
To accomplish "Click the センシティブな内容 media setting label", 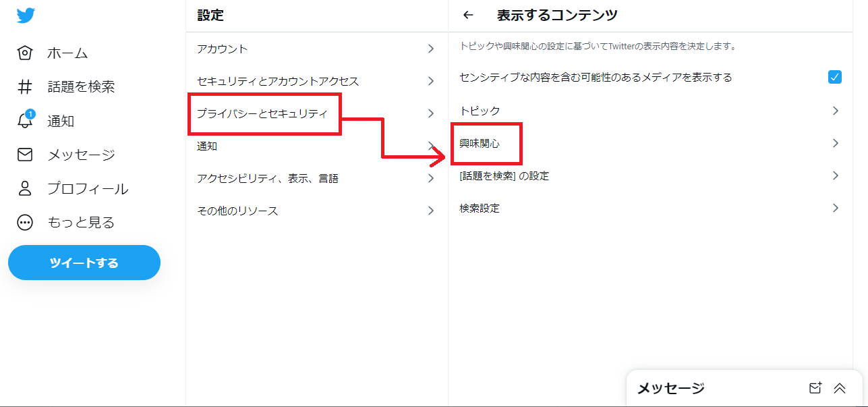I will [596, 77].
